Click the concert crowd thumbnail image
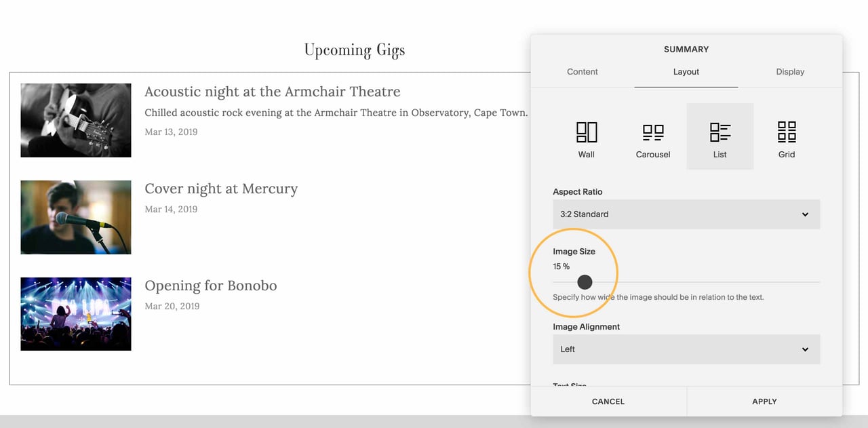The height and width of the screenshot is (428, 868). [x=75, y=313]
